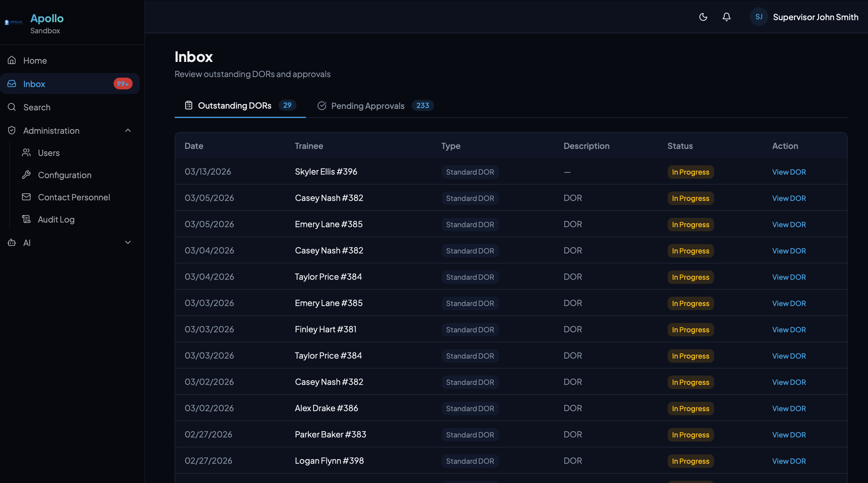The width and height of the screenshot is (868, 483).
Task: Click the Administration shield icon
Action: (11, 130)
